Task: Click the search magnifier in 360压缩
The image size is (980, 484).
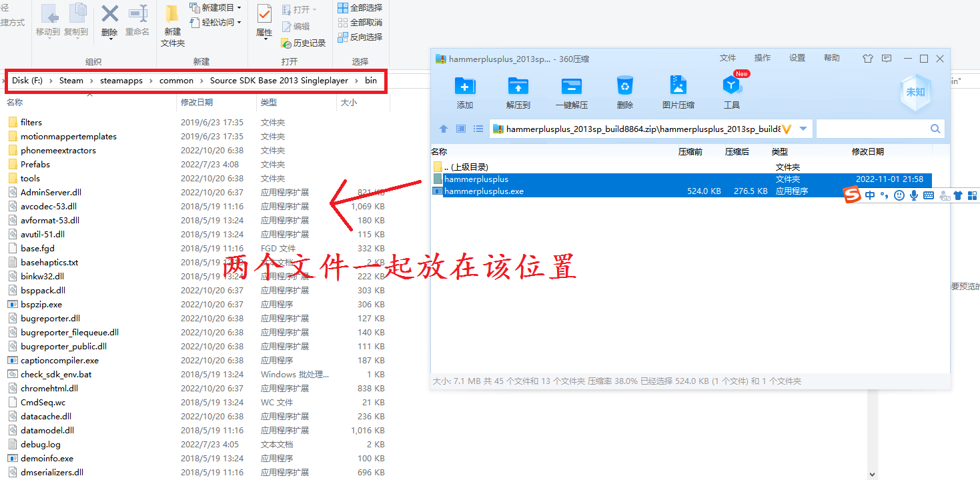Action: pos(935,129)
